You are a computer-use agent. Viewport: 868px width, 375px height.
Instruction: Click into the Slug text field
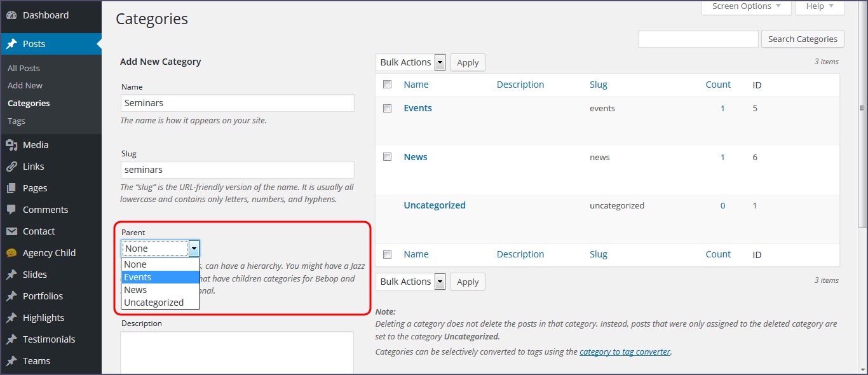(237, 170)
